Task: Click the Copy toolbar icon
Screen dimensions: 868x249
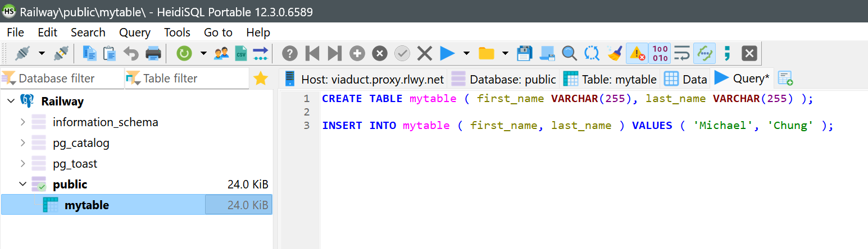Action: (x=90, y=53)
